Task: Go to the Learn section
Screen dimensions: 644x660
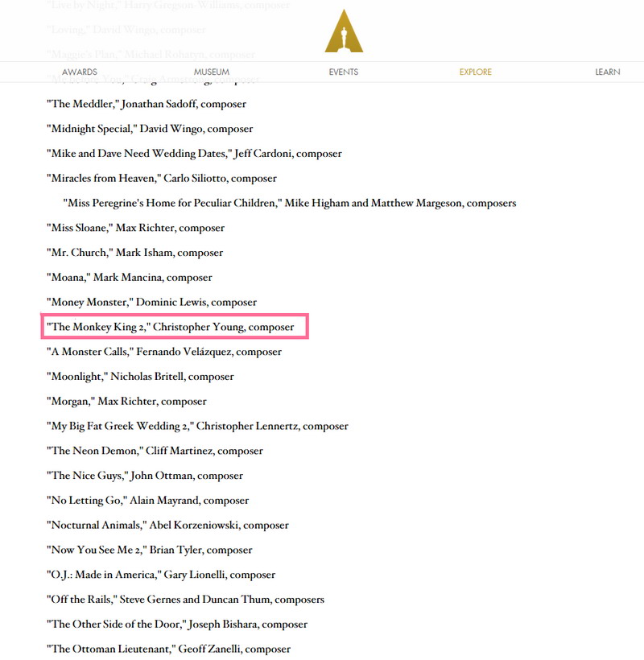Action: coord(607,72)
